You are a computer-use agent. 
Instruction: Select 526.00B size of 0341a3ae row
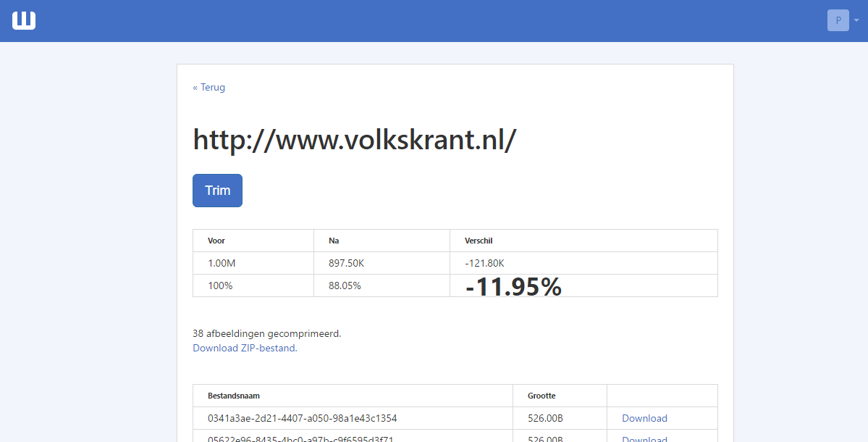[x=545, y=418]
